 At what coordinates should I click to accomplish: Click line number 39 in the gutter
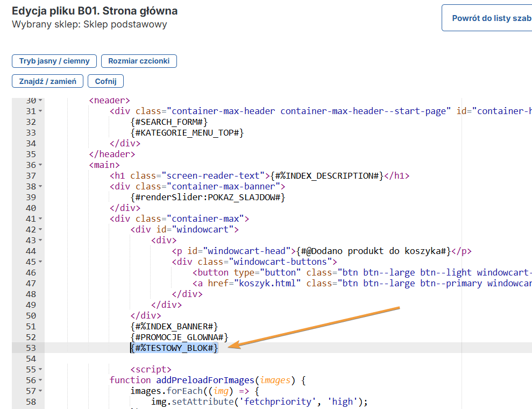click(x=31, y=197)
